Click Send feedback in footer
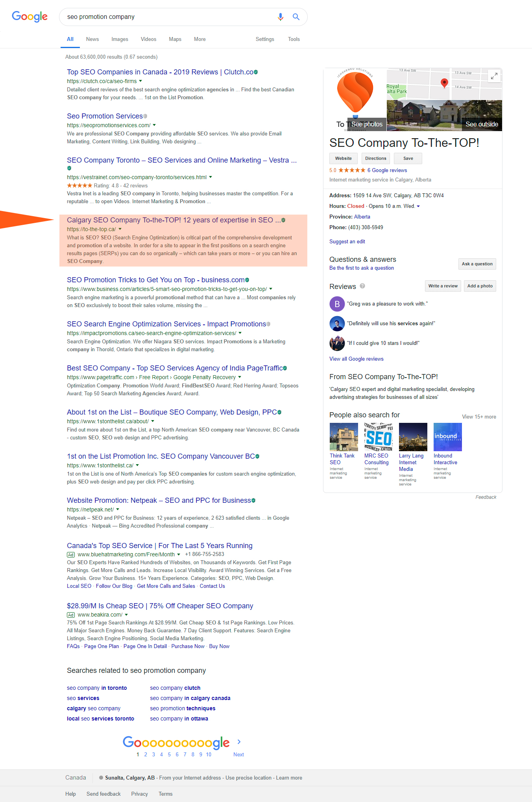The height and width of the screenshot is (802, 532). click(103, 794)
